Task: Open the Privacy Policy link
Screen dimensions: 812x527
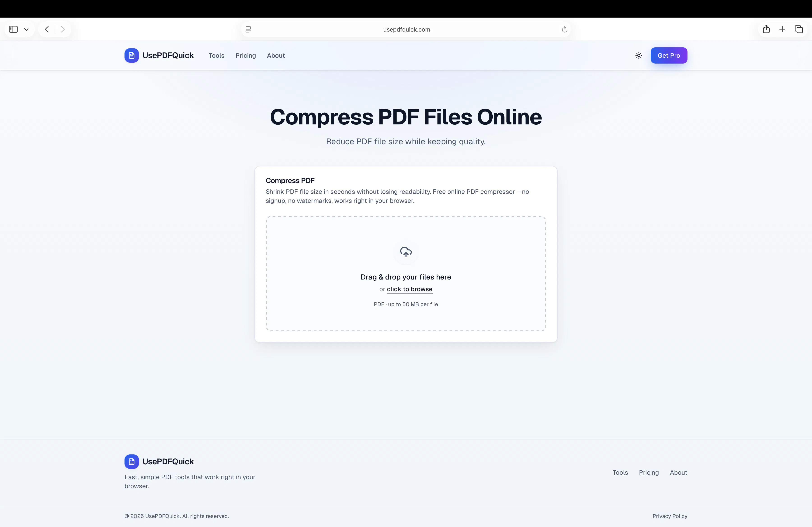Action: point(670,516)
